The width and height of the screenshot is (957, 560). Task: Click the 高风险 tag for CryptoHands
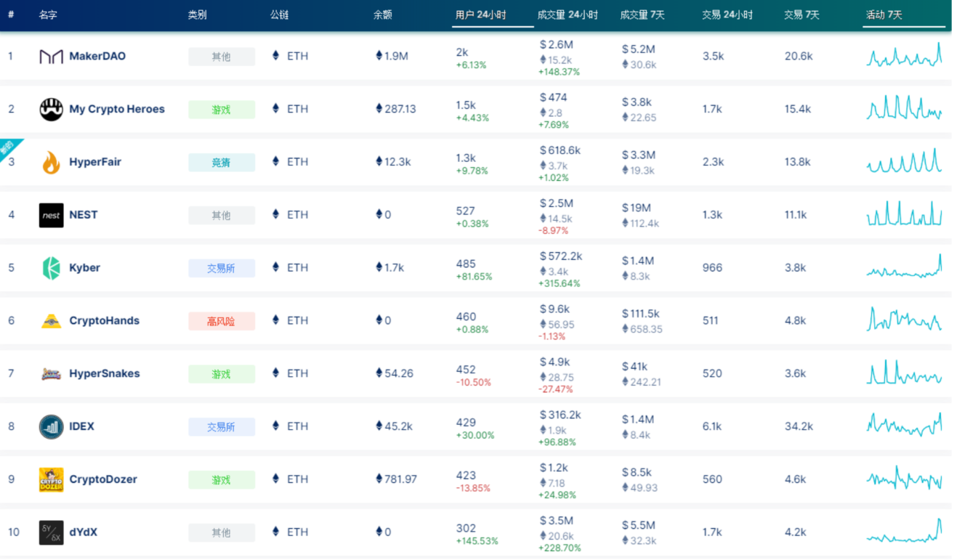click(222, 321)
